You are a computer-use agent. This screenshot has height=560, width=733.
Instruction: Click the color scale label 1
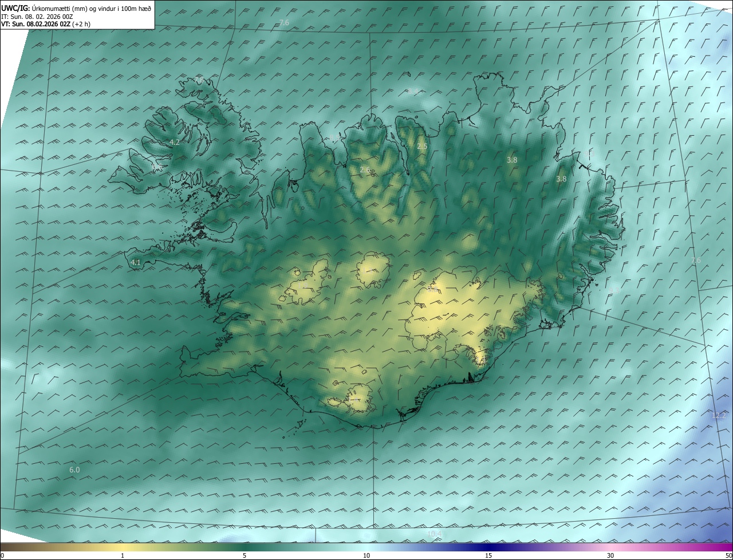123,555
